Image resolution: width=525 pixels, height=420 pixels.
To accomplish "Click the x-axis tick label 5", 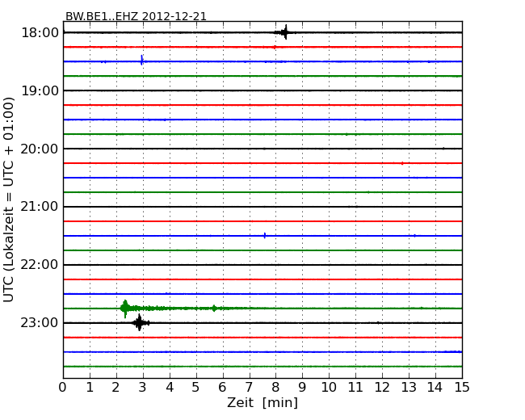I will pos(196,388).
